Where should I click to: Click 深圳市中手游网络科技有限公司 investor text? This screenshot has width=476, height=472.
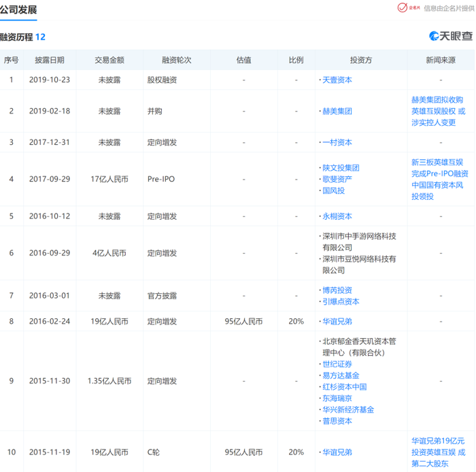[359, 242]
